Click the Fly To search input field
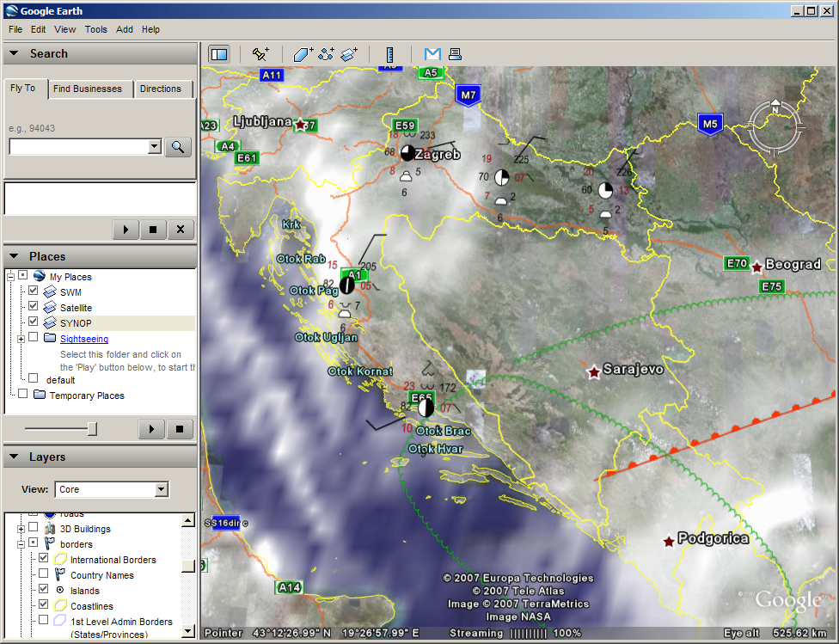 coord(79,147)
